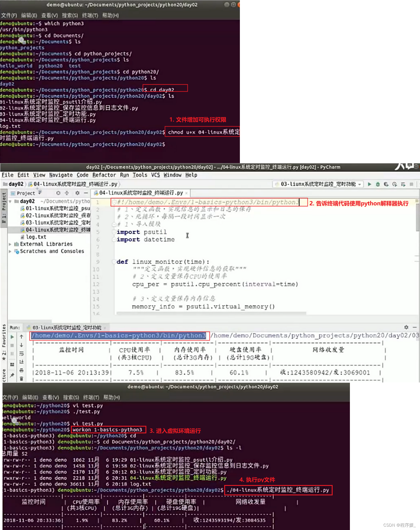The height and width of the screenshot is (530, 420).
Task: Expand External Libraries node
Action: point(10,244)
